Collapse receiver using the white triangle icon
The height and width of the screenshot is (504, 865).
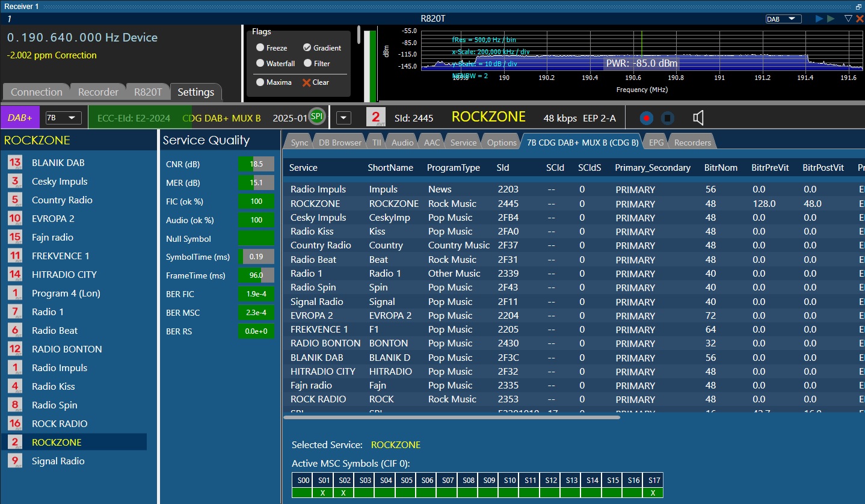click(848, 19)
